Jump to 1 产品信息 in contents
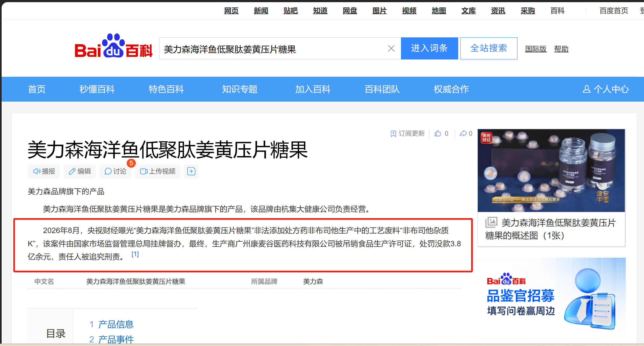Image resolution: width=644 pixels, height=346 pixels. [x=111, y=324]
